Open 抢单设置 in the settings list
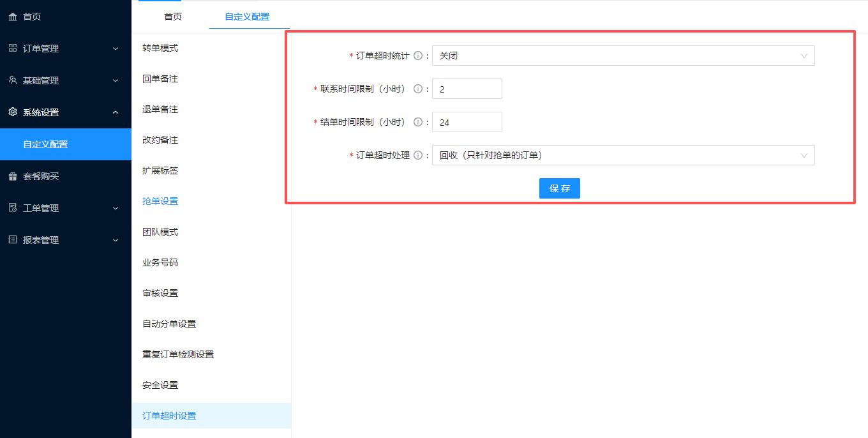868x438 pixels. pos(160,202)
